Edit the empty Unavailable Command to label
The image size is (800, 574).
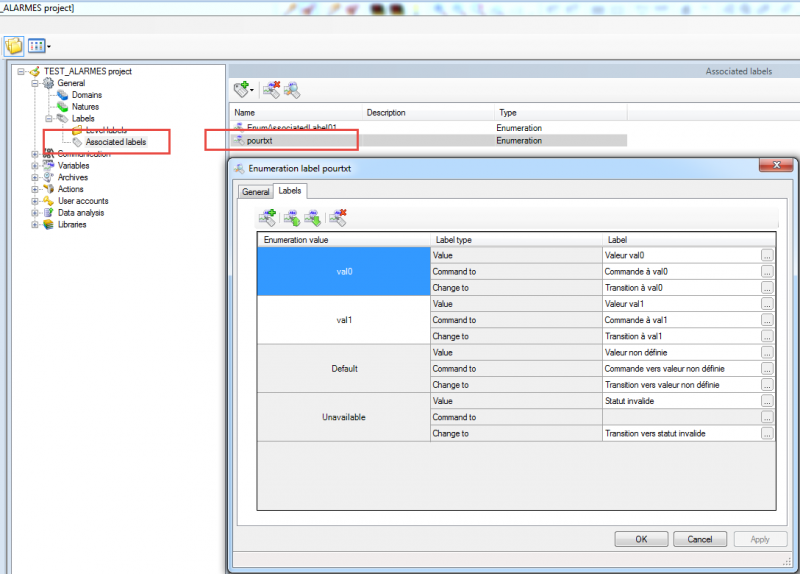click(x=682, y=417)
